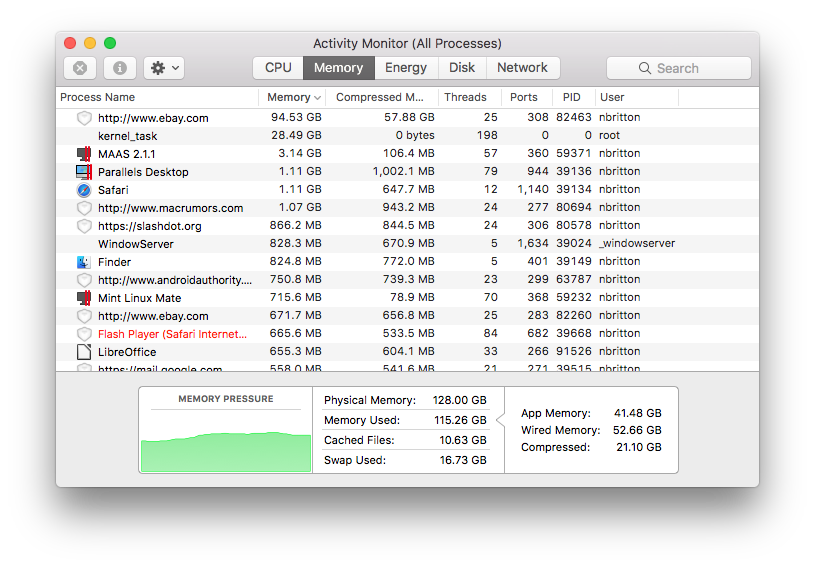
Task: Sort by Process Name column
Action: 157,97
